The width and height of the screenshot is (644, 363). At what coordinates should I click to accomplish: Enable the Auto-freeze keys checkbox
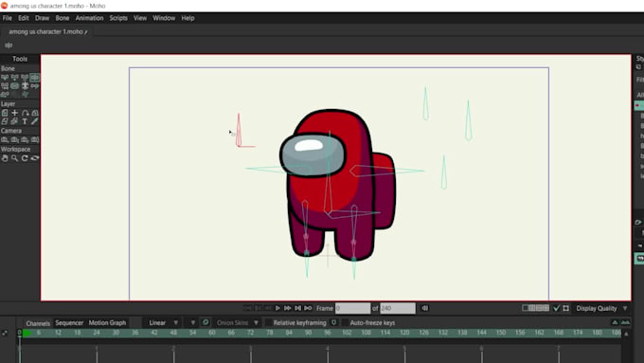(x=345, y=322)
